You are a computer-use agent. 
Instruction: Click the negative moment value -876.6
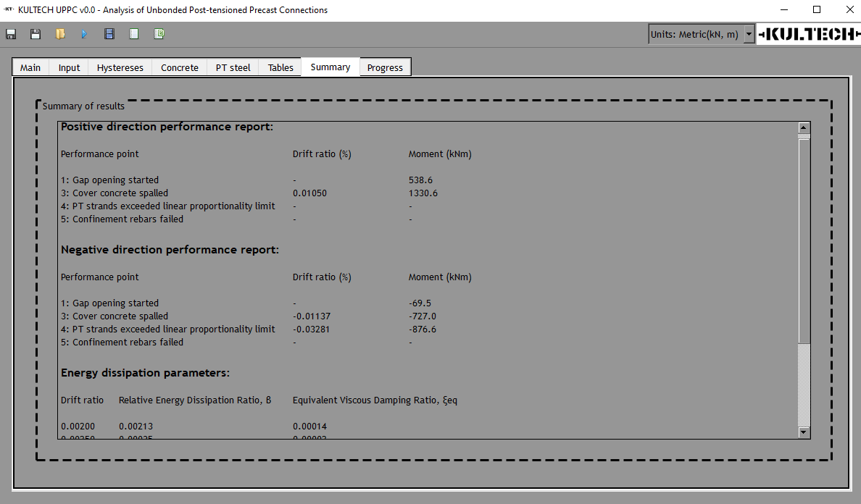(x=423, y=329)
